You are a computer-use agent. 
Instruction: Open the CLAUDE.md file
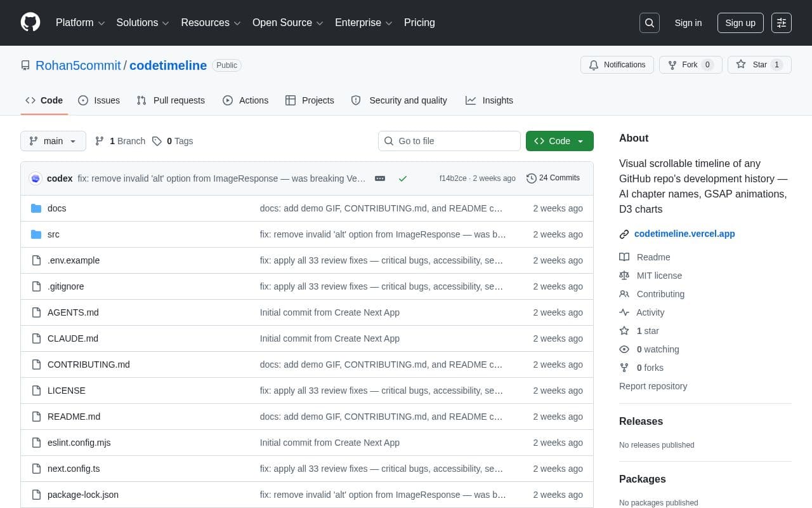(73, 338)
